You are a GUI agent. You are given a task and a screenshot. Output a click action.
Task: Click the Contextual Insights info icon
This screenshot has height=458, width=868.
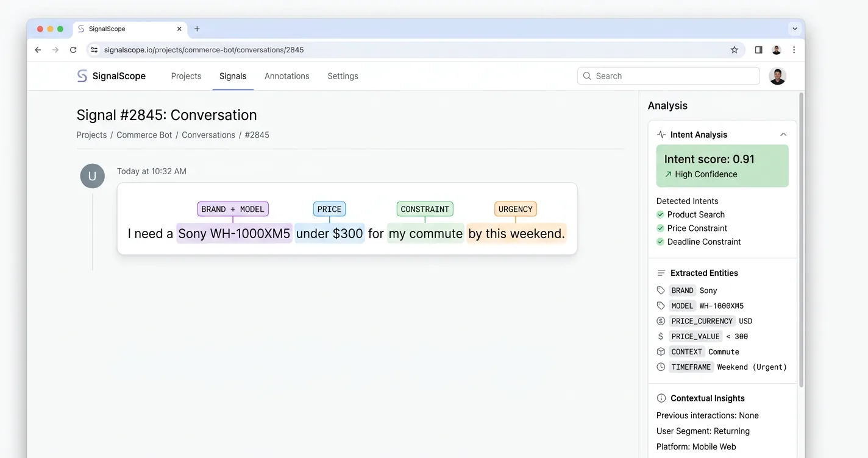661,398
